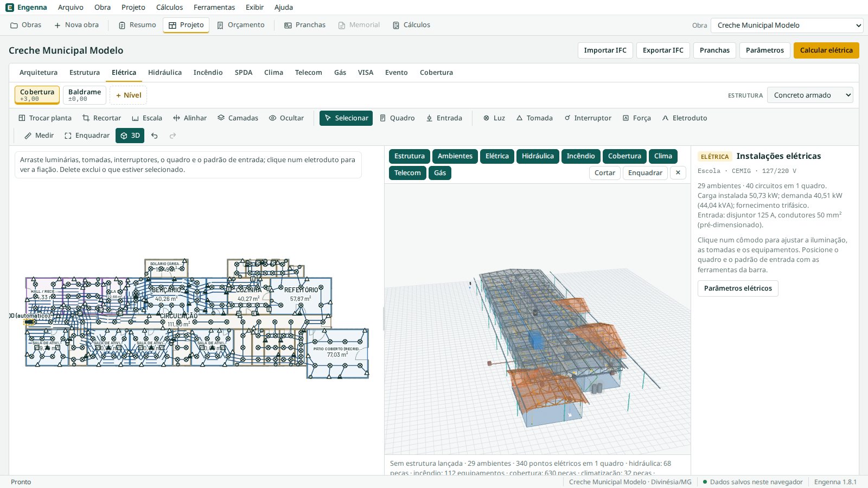Create a Nova obra
The height and width of the screenshot is (488, 868).
pyautogui.click(x=76, y=25)
